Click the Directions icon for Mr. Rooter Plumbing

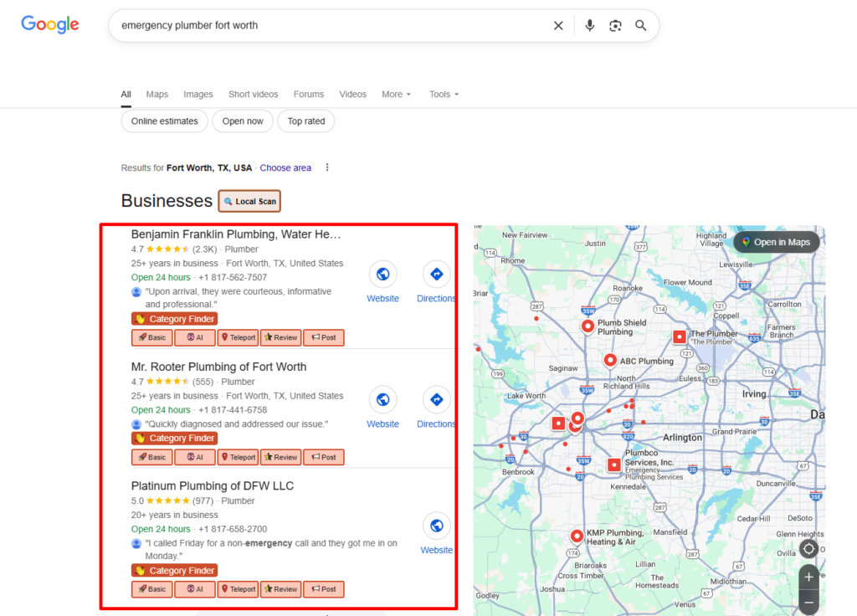[436, 399]
